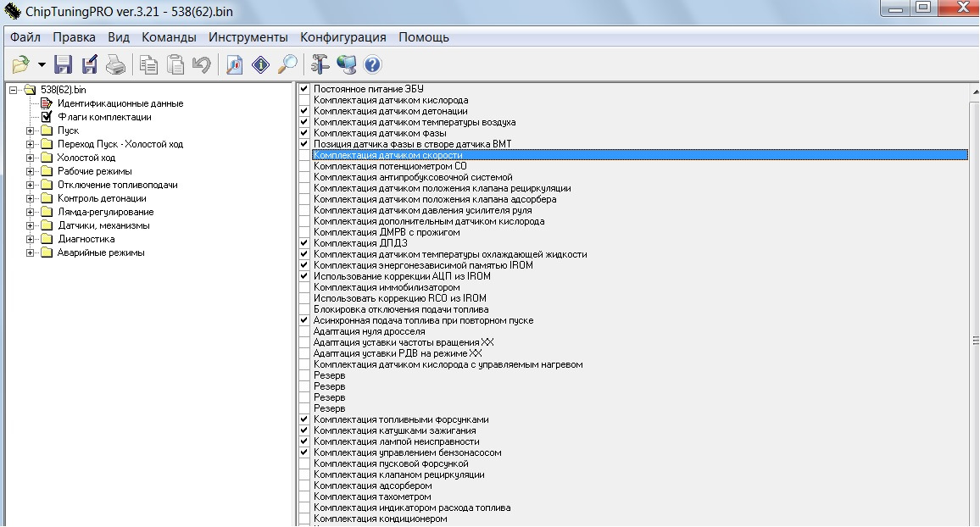Click the blue question mark Help icon
The width and height of the screenshot is (980, 527).
point(372,64)
